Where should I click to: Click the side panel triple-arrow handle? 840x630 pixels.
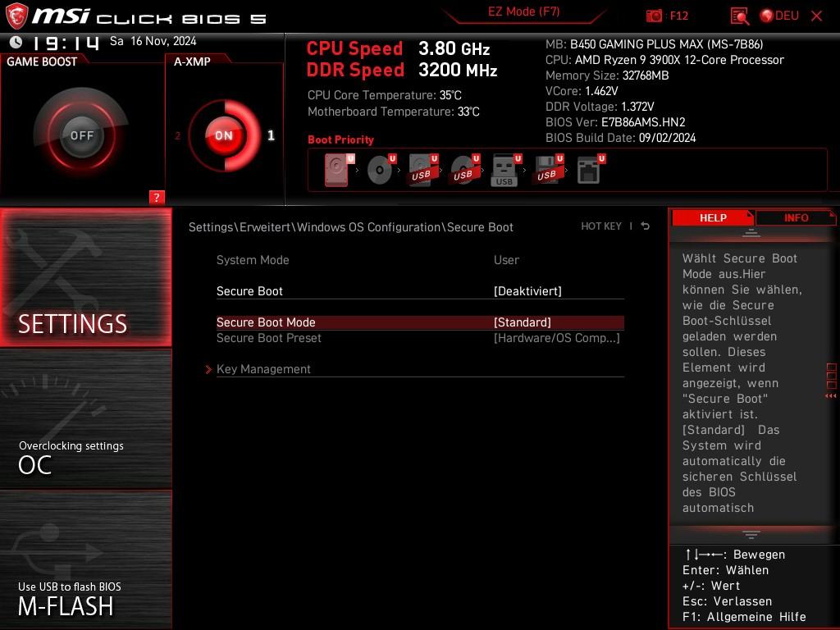pos(831,396)
